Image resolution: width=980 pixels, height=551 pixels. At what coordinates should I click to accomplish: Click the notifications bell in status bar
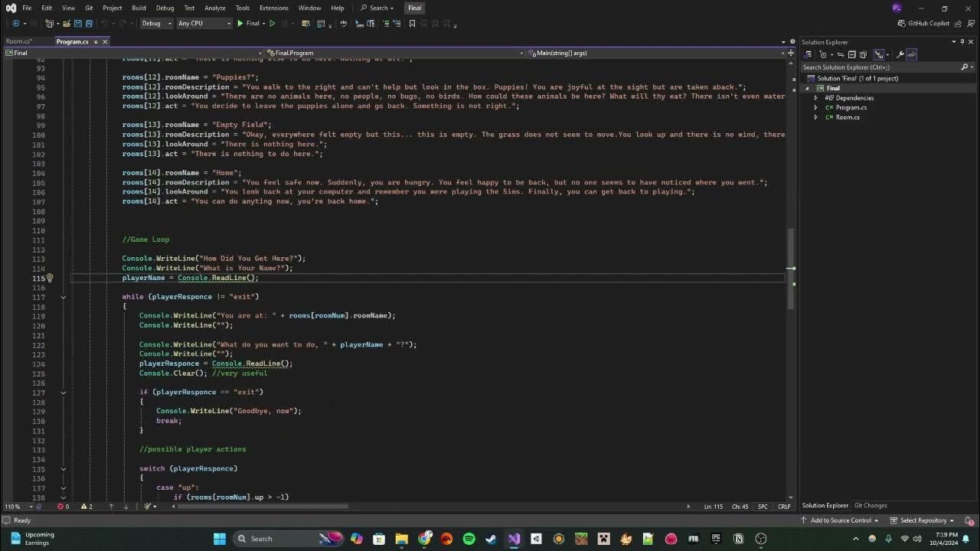click(969, 520)
